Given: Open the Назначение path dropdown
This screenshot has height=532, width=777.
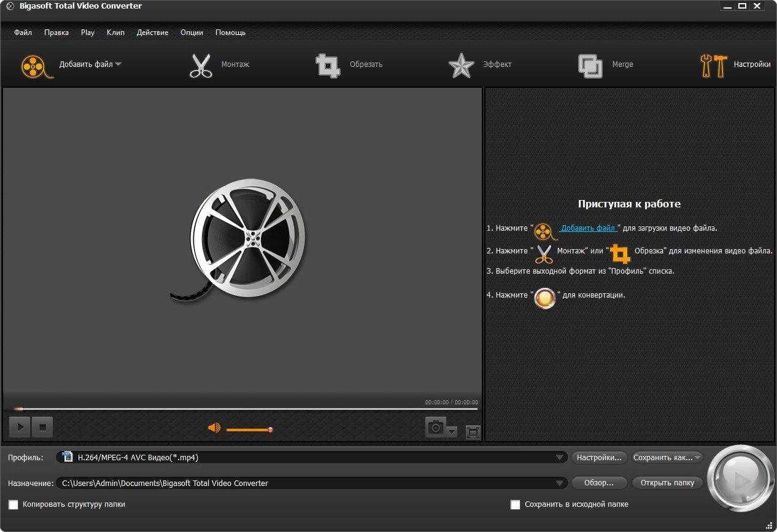Looking at the screenshot, I should pyautogui.click(x=560, y=483).
